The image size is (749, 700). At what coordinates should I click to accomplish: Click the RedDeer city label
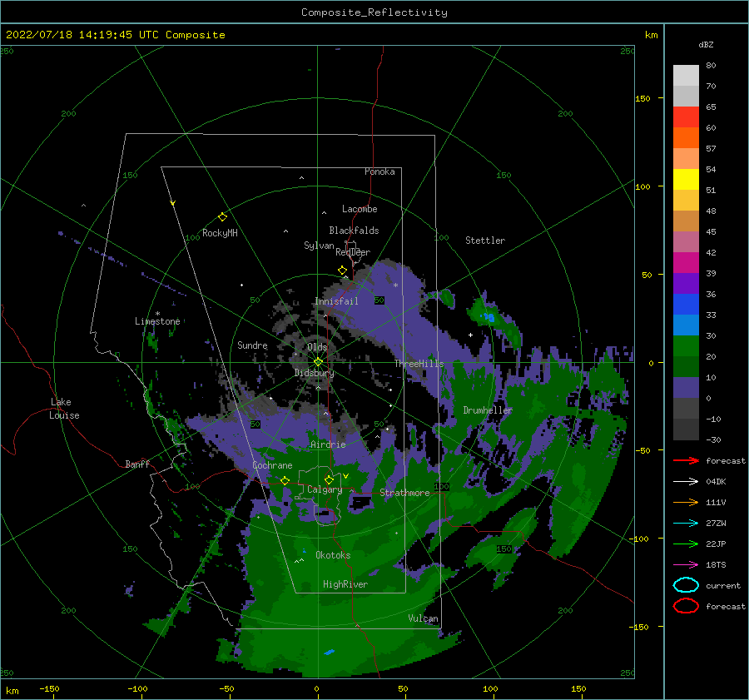tap(353, 252)
